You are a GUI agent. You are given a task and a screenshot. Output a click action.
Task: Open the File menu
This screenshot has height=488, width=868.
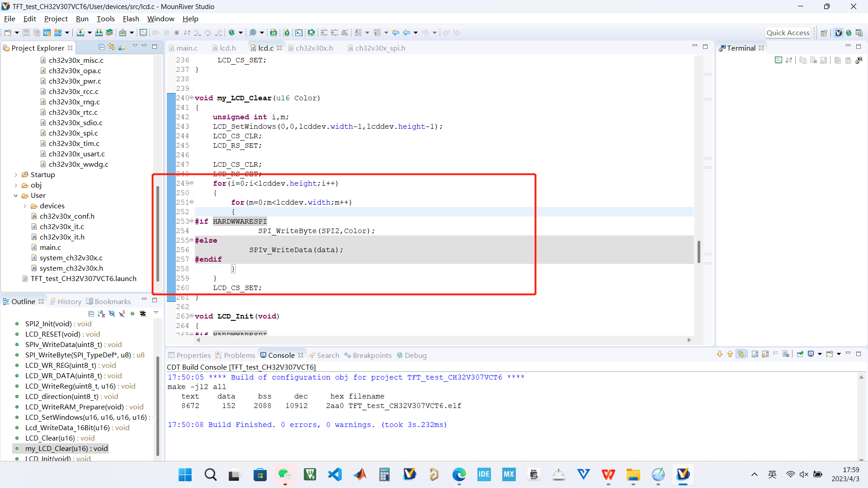point(9,19)
